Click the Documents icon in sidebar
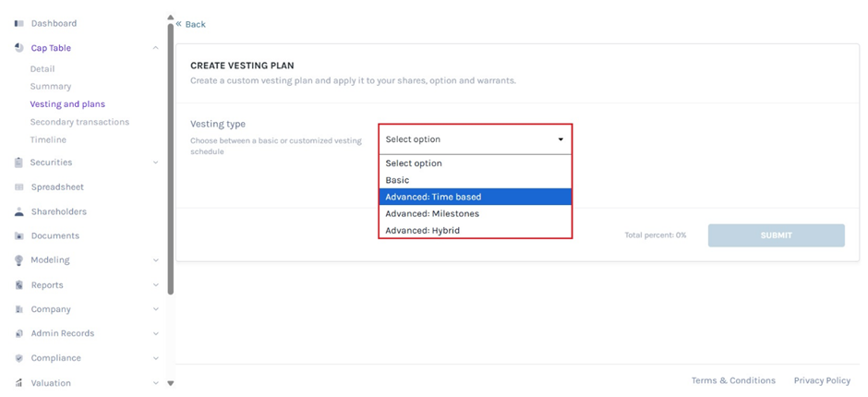Viewport: 868px width, 397px height. (x=18, y=236)
